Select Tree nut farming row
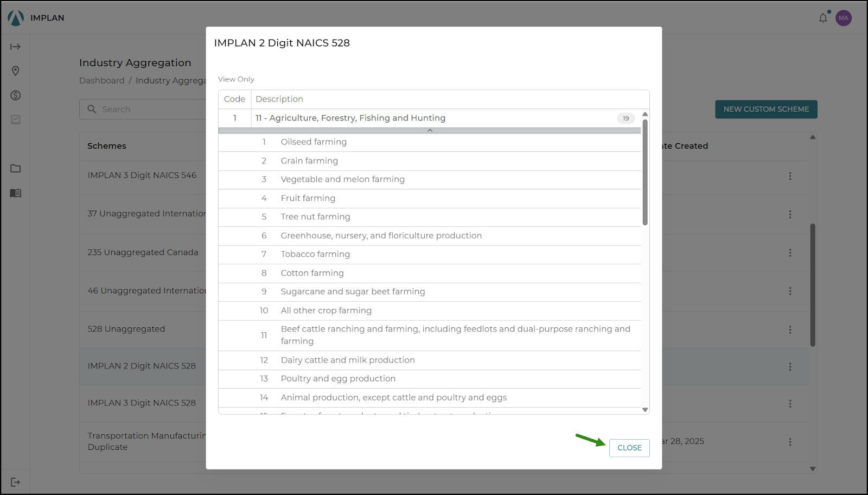Viewport: 868px width, 495px height. 430,217
